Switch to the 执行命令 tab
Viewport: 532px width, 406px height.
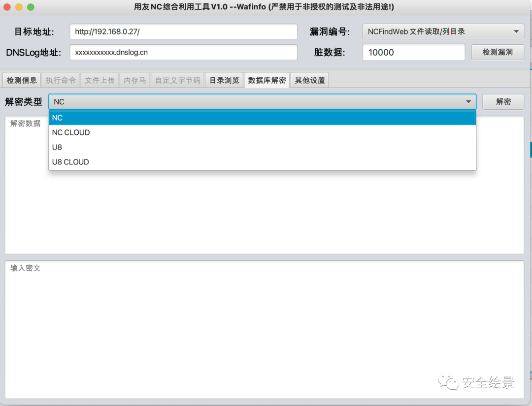pyautogui.click(x=61, y=80)
